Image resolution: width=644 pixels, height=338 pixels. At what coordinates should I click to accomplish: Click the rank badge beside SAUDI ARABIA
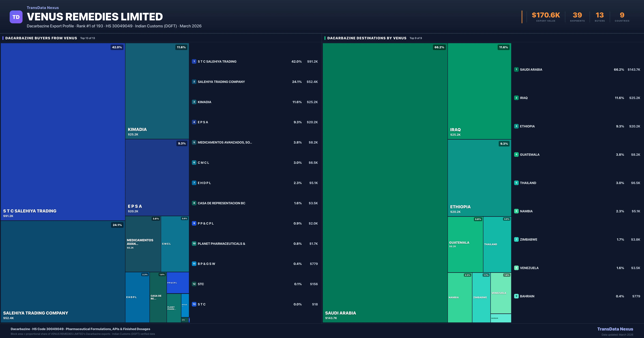516,69
